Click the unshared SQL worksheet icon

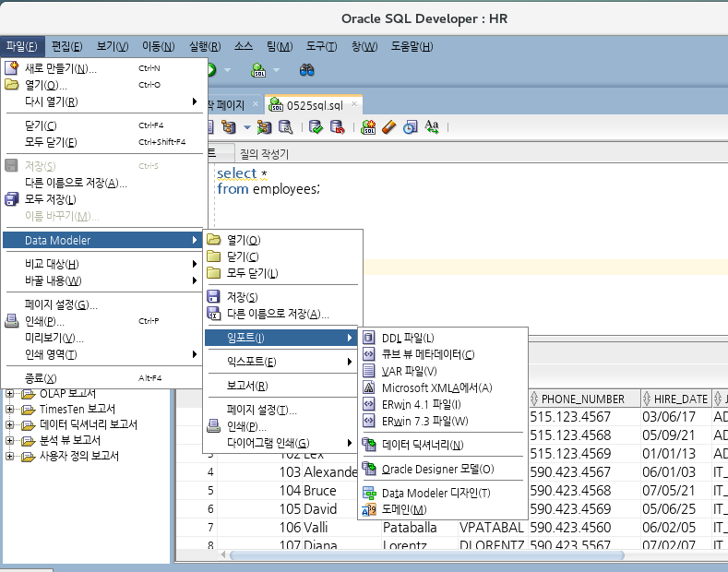tap(368, 126)
